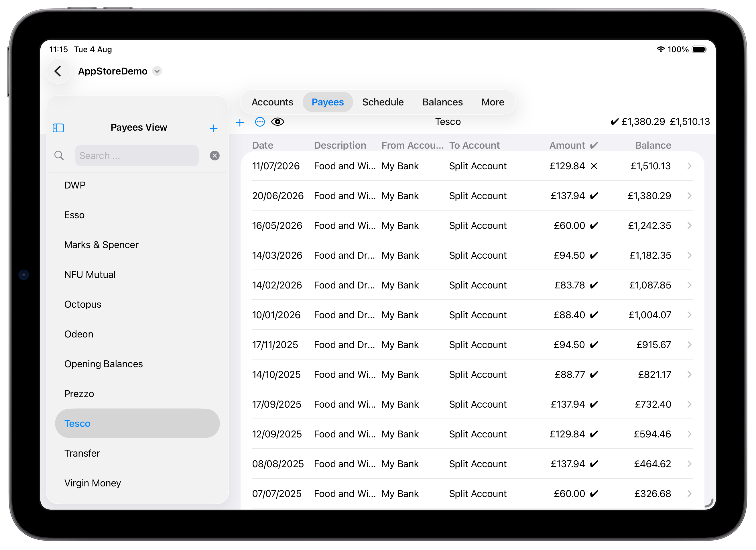Open 14/02/2026 transaction details chevron

click(x=689, y=285)
